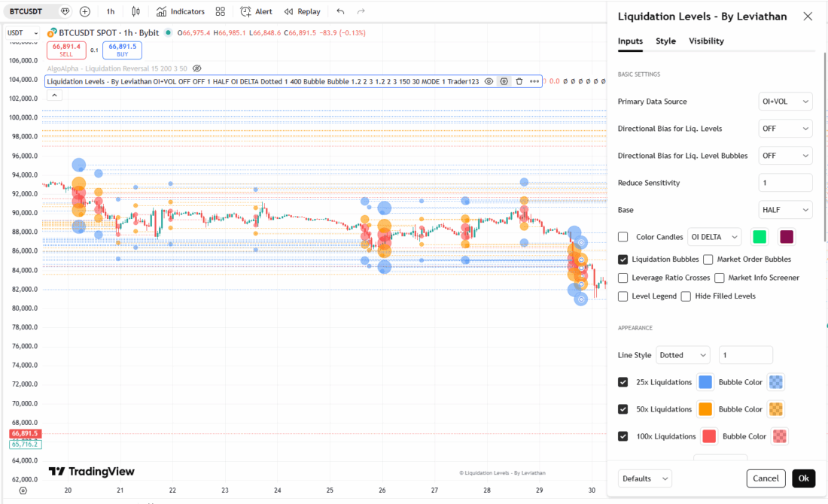
Task: Uncheck the Liquidation Bubbles checkbox
Action: coord(623,260)
